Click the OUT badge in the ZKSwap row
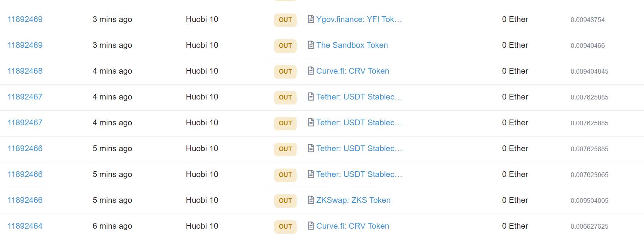The height and width of the screenshot is (236, 644). pyautogui.click(x=285, y=201)
